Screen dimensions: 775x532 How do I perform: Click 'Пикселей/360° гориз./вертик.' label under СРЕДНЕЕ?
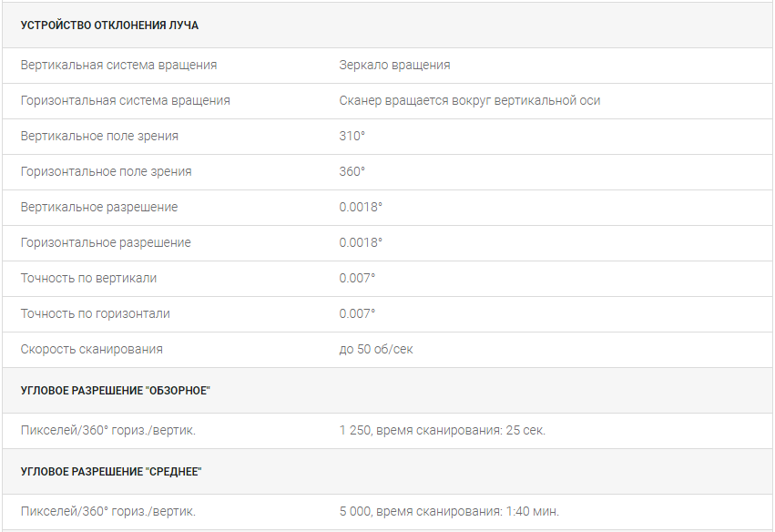[107, 512]
